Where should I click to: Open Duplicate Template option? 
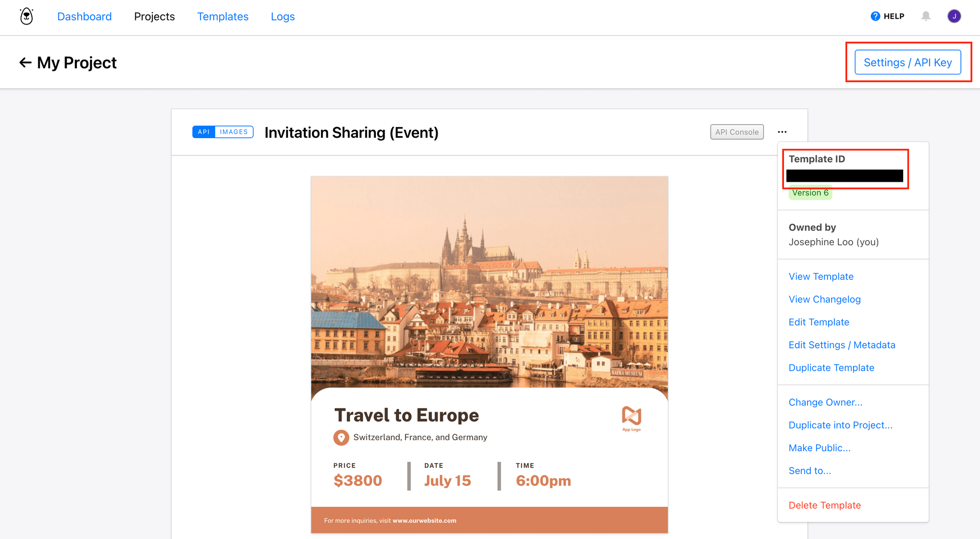tap(831, 367)
